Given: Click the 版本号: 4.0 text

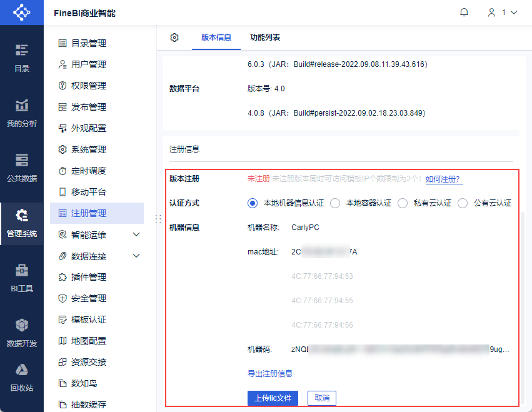Looking at the screenshot, I should point(266,89).
